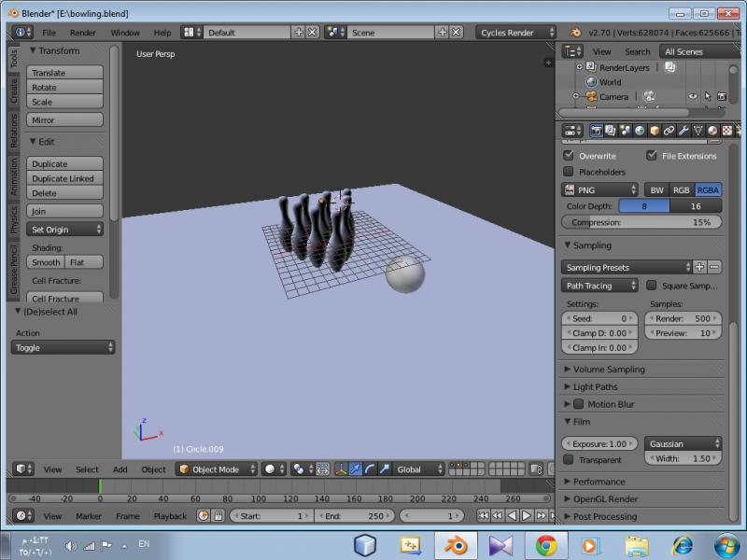The height and width of the screenshot is (560, 747).
Task: Adjust the Compression slider
Action: point(641,222)
